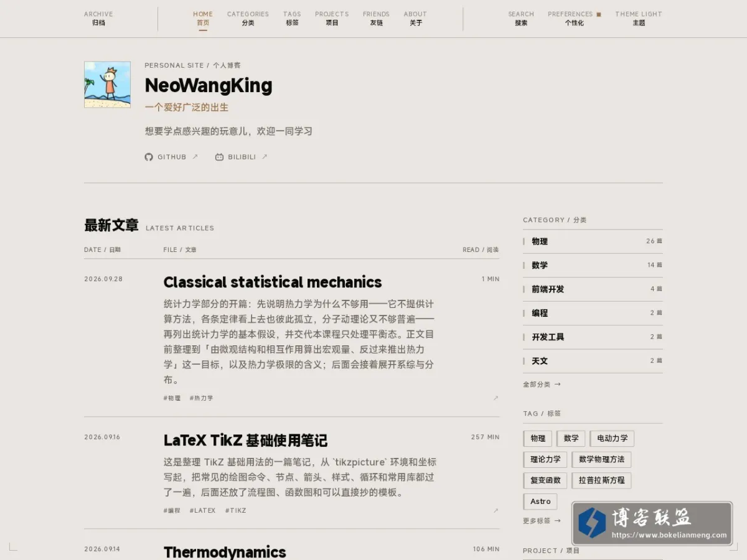
Task: Click the 物理 tag chip
Action: pos(538,439)
